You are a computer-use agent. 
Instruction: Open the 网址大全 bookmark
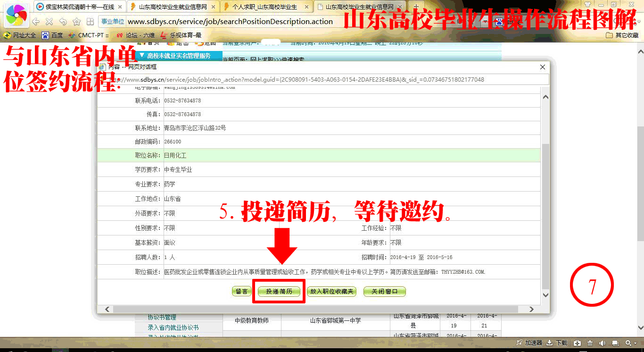(x=19, y=35)
